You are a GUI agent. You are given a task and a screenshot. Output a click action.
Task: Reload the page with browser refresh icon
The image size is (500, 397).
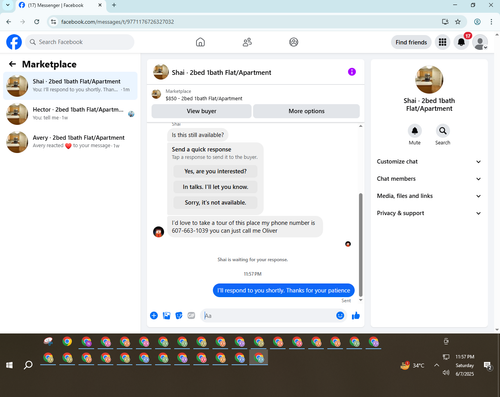tap(37, 22)
